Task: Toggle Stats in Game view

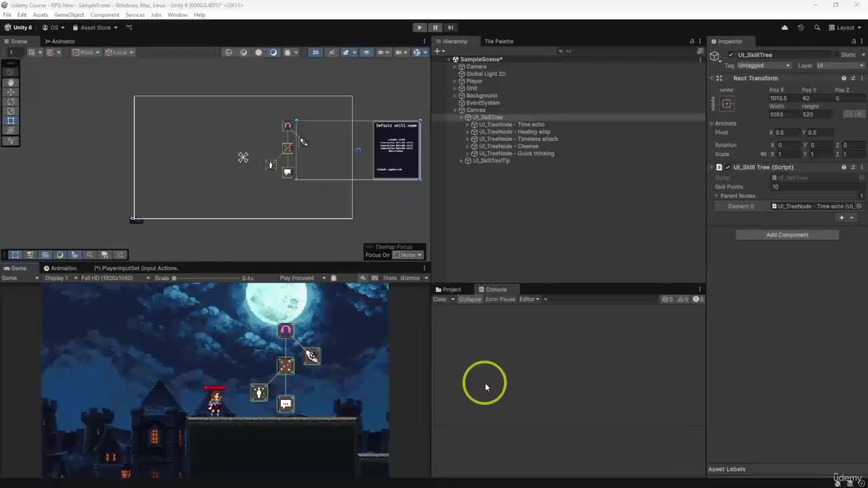Action: 389,278
